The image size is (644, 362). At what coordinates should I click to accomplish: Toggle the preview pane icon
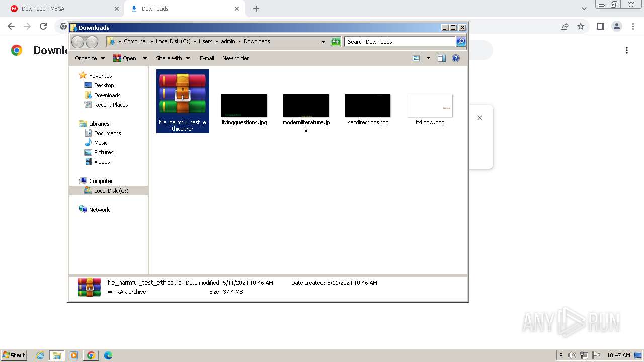pos(442,58)
